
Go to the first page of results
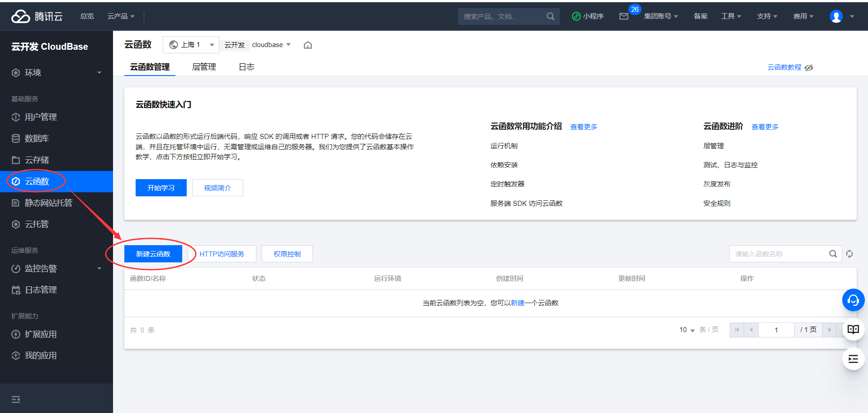(x=737, y=330)
